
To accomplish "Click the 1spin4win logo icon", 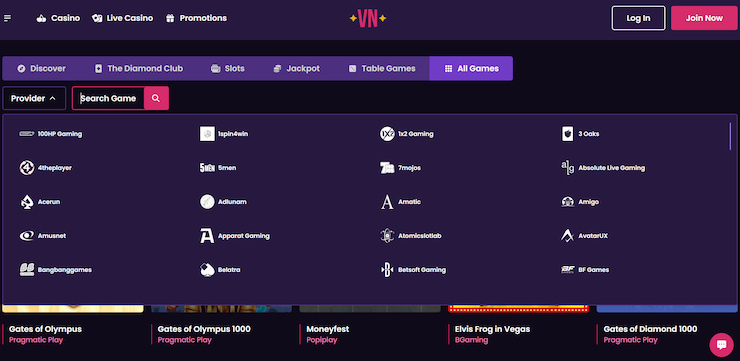I will 207,134.
